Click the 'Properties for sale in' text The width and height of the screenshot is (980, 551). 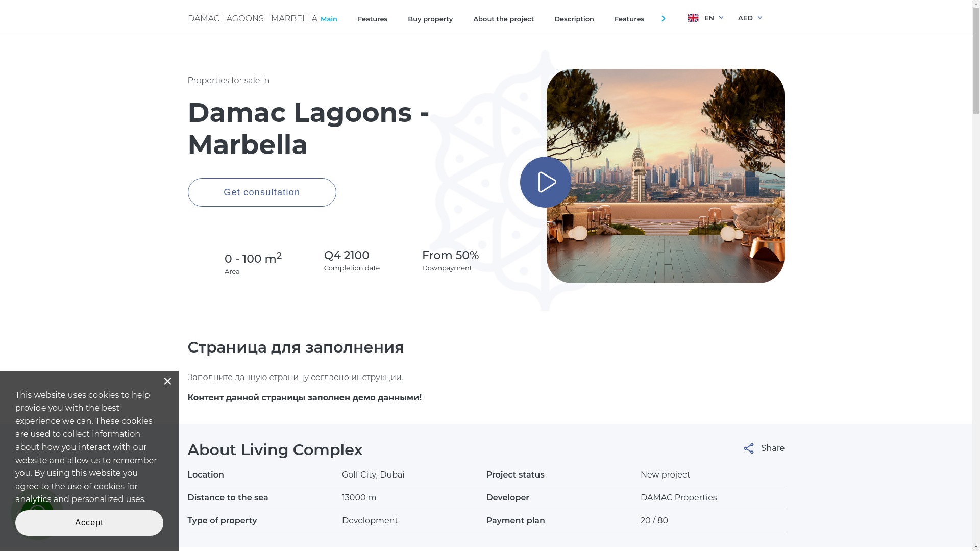pos(228,81)
